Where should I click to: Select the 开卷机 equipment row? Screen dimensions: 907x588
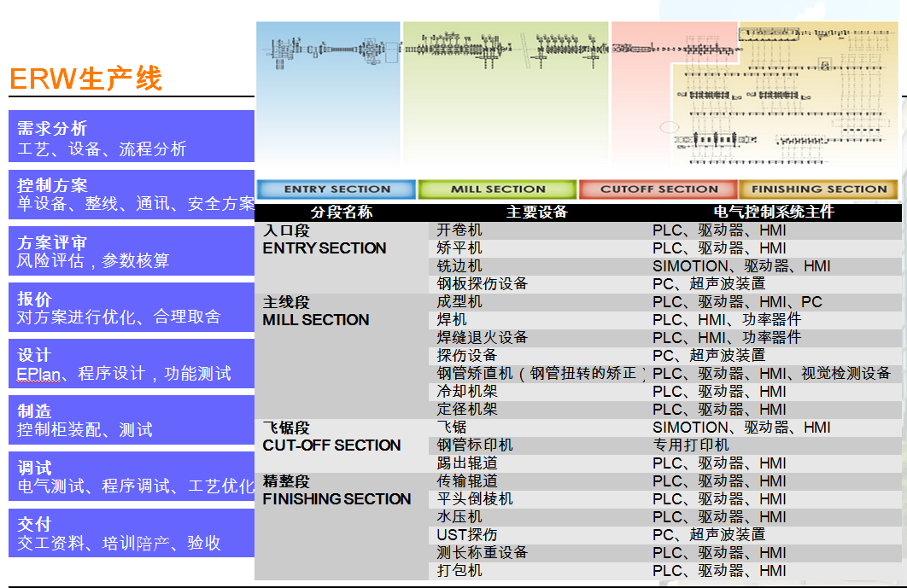(459, 230)
